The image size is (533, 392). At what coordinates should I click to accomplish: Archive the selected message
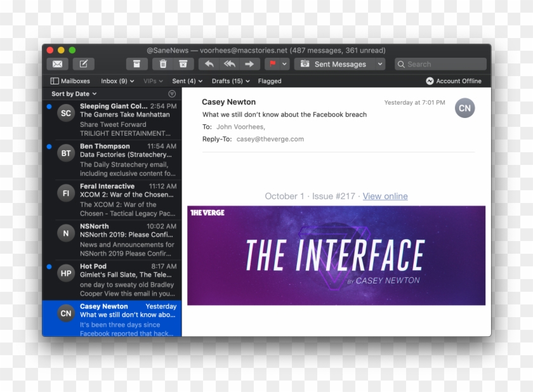pyautogui.click(x=136, y=64)
